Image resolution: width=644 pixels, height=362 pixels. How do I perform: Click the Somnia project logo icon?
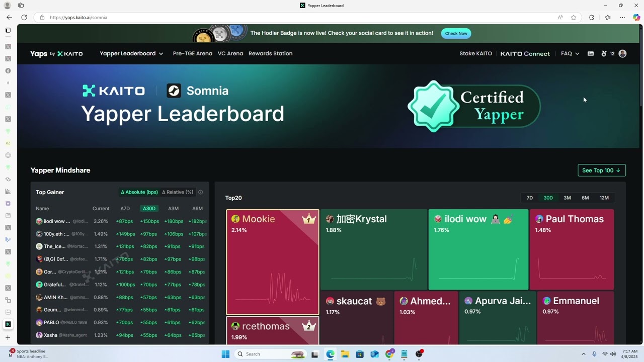tap(174, 90)
